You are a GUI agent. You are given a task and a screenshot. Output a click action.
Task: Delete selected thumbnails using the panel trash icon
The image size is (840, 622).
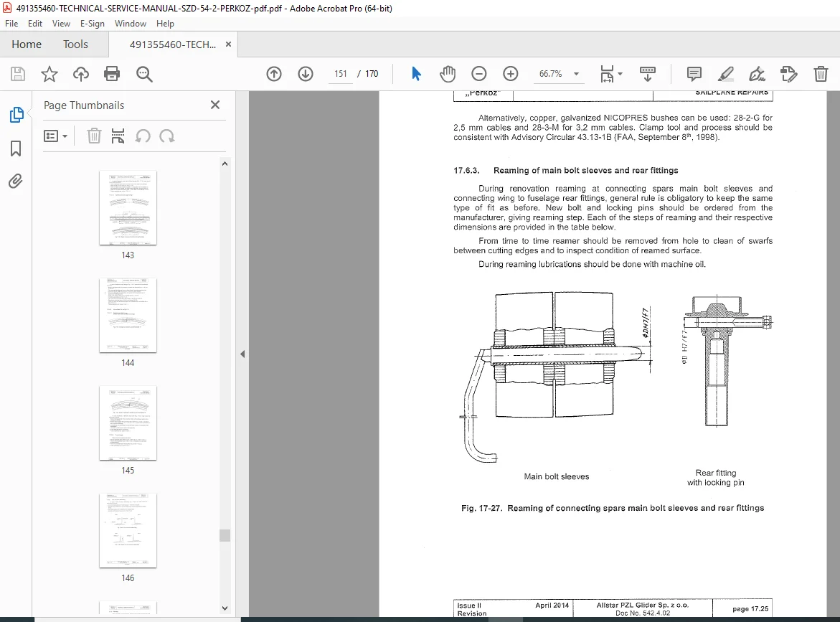tap(94, 136)
